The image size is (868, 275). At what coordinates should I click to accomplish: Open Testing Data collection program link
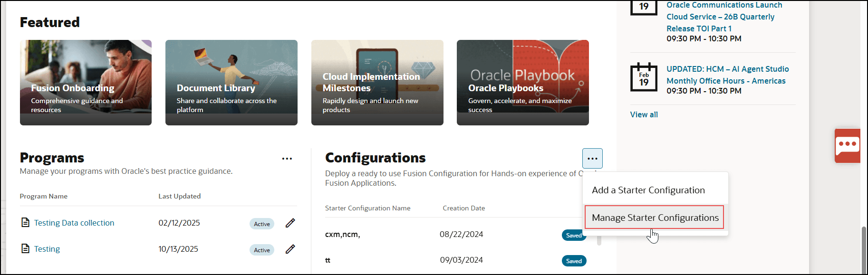click(74, 223)
